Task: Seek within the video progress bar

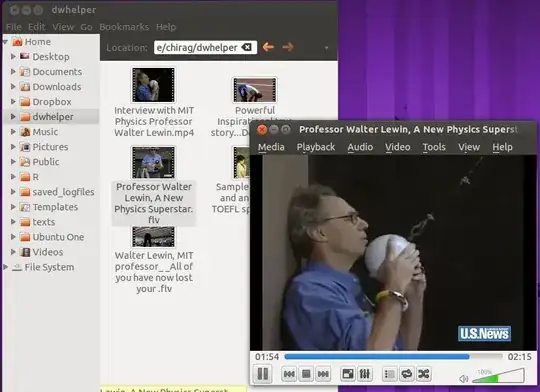Action: [x=394, y=357]
